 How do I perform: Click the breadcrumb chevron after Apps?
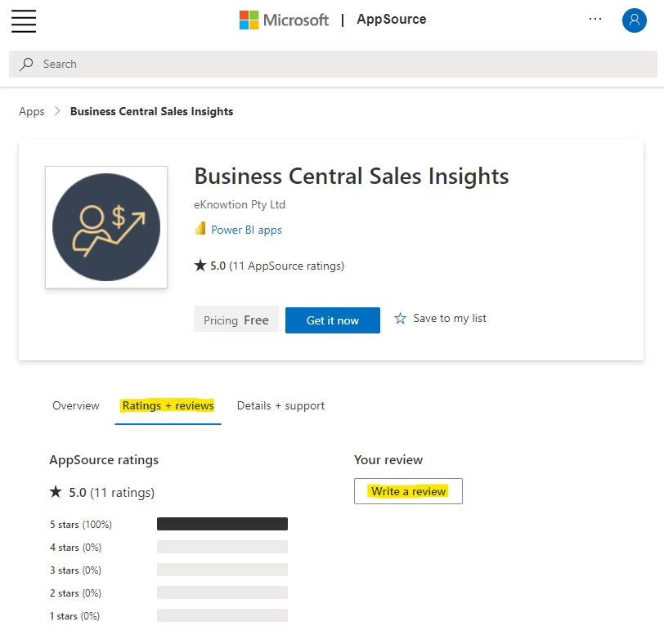pyautogui.click(x=57, y=111)
